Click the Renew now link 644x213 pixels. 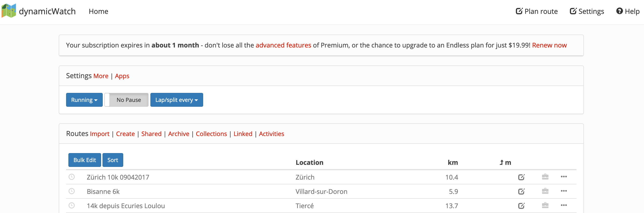(x=549, y=45)
